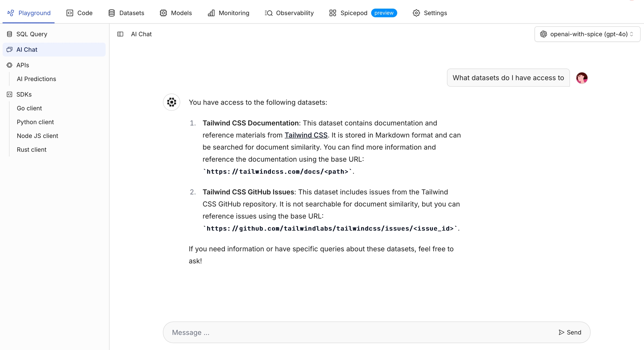Open the Tailwind CSS hyperlink
The width and height of the screenshot is (644, 350).
tap(306, 135)
